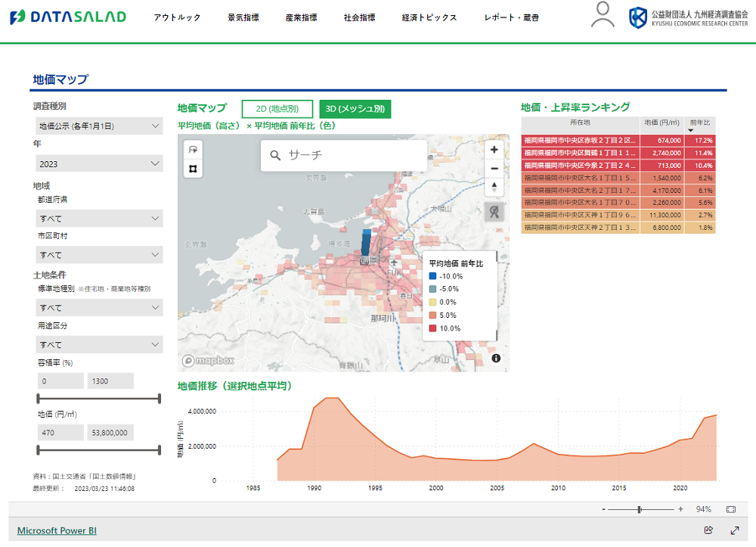Click the Kyushu Economic Research Center logo
The image size is (756, 547).
tap(689, 17)
